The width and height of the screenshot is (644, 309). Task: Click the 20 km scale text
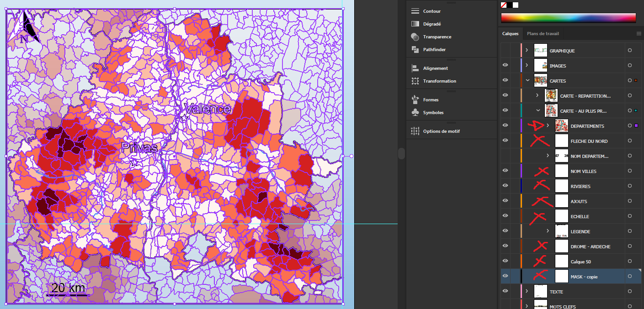(68, 288)
